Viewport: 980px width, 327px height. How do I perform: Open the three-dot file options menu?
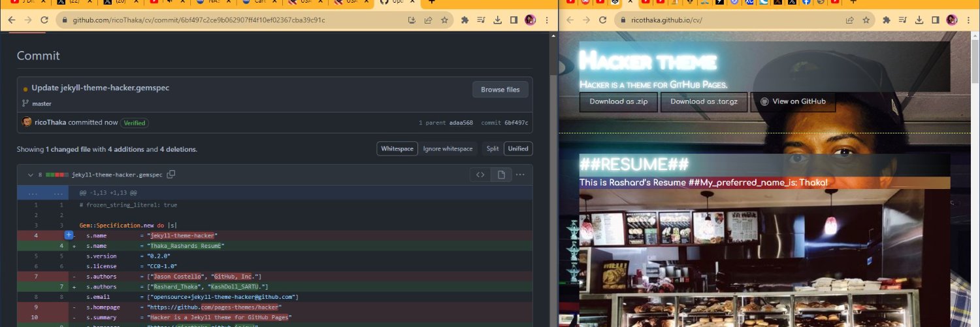pos(520,175)
